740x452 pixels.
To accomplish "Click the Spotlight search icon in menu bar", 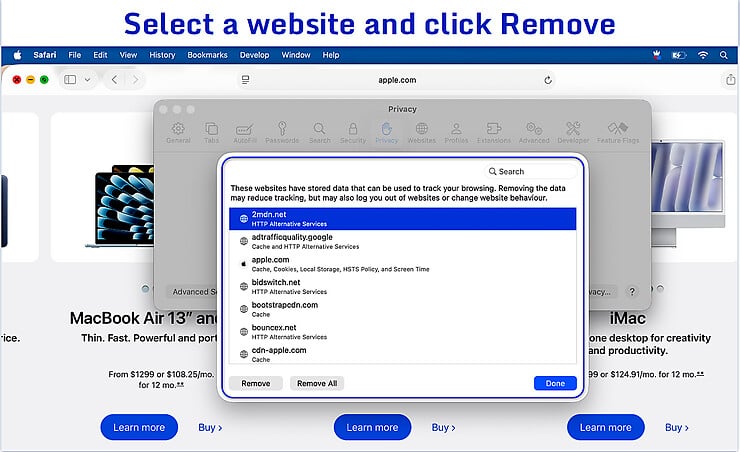I will [x=723, y=55].
